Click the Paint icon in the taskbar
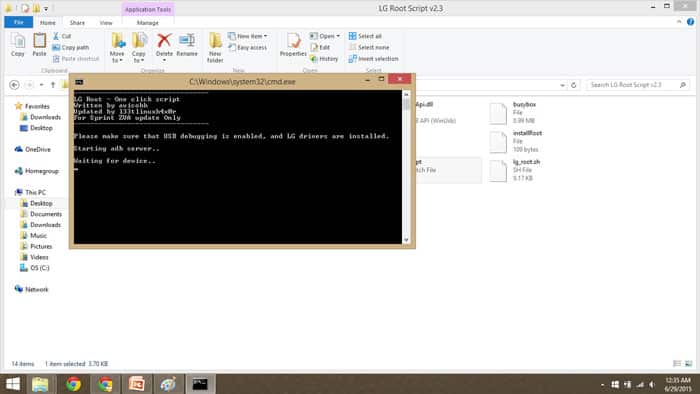Viewport: 700px width, 394px height. 168,384
